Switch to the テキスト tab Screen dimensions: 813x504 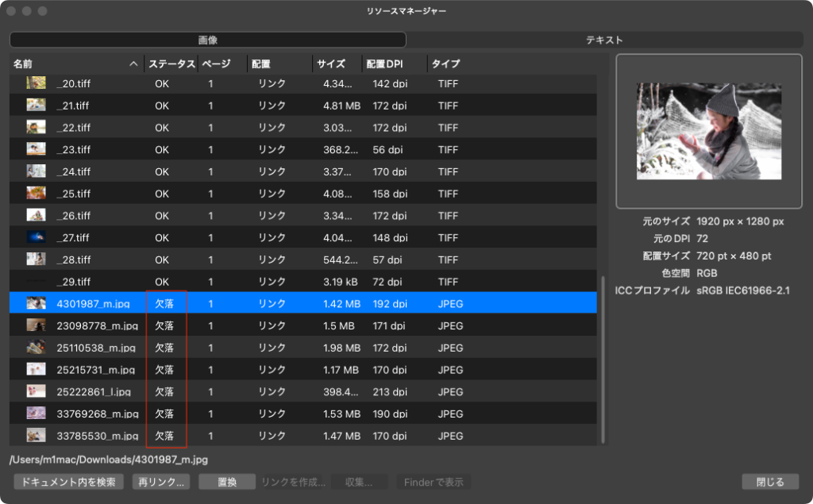click(x=604, y=40)
